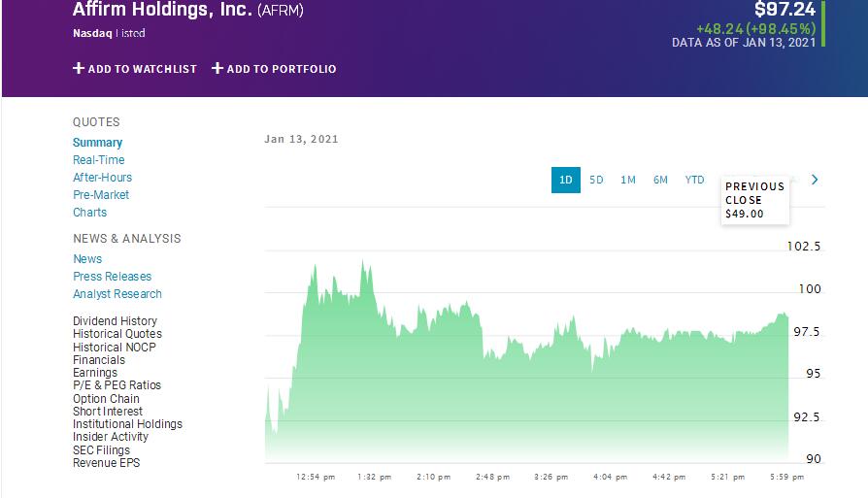
Task: Click the DATA AS OF JAN 13, 2021 text
Action: pos(744,43)
